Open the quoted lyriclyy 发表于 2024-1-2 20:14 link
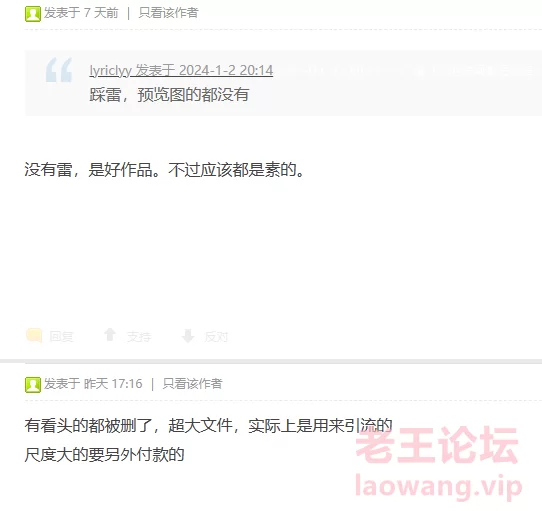The height and width of the screenshot is (511, 542). (181, 71)
